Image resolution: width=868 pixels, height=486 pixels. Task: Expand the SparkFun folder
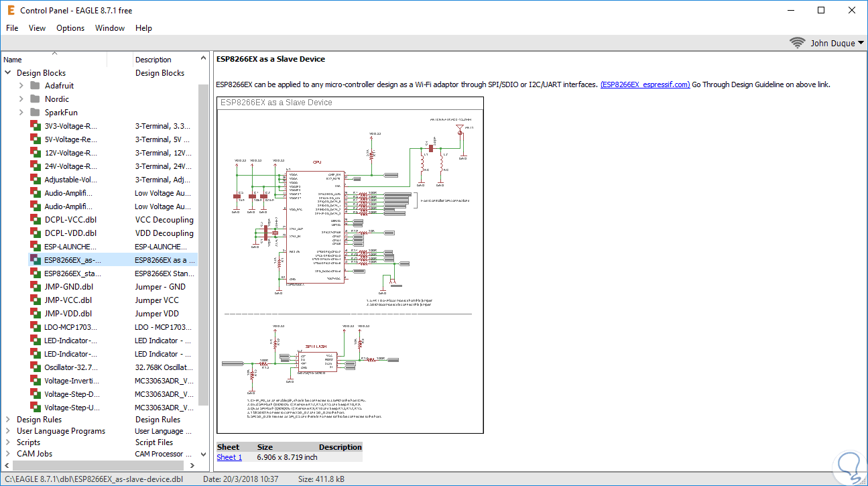(x=21, y=113)
